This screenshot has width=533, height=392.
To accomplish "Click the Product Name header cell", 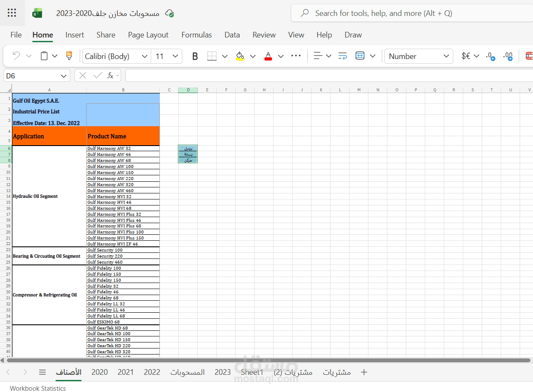I will pyautogui.click(x=123, y=136).
